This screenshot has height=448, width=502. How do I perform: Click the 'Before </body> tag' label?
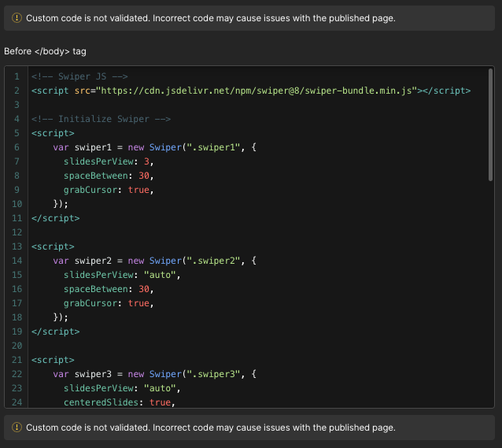pos(45,51)
